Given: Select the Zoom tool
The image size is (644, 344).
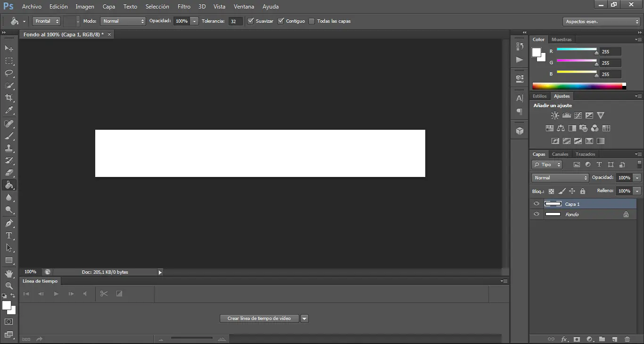Looking at the screenshot, I should pyautogui.click(x=9, y=285).
